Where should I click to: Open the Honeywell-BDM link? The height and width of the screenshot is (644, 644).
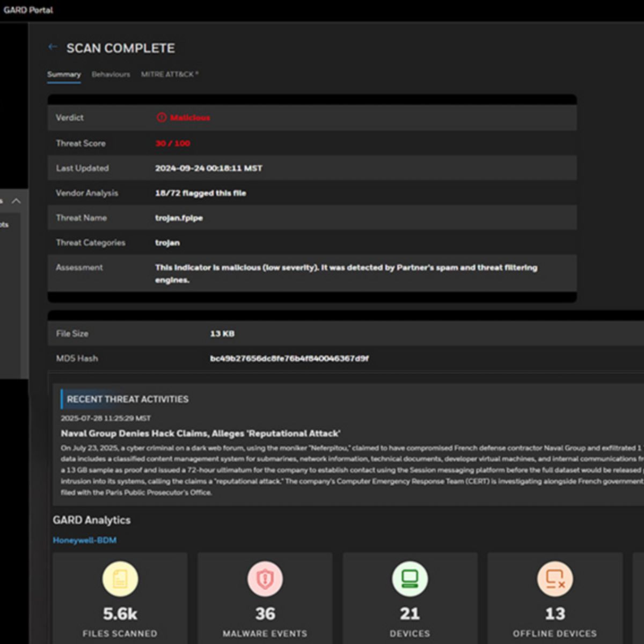85,540
